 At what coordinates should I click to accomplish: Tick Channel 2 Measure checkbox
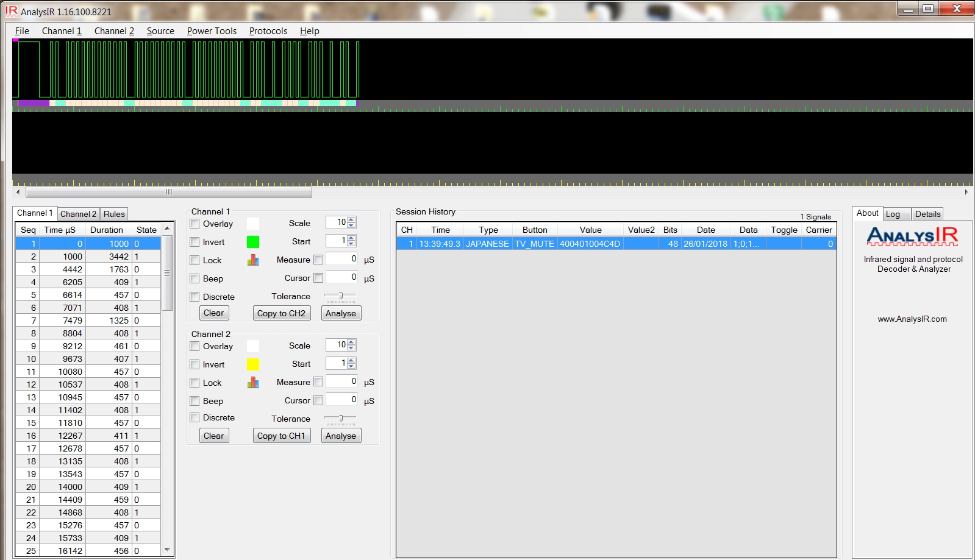coord(318,382)
